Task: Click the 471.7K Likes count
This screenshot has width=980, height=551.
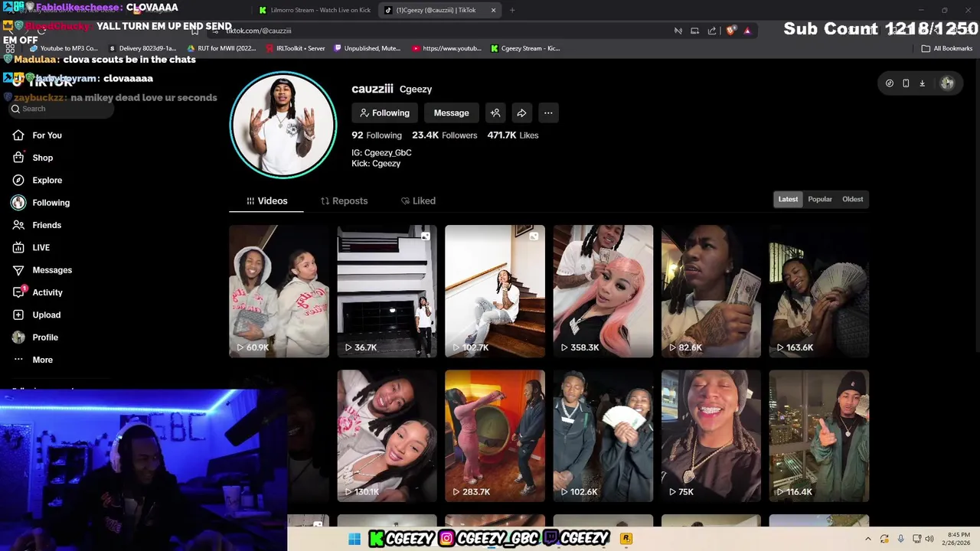Action: point(513,135)
